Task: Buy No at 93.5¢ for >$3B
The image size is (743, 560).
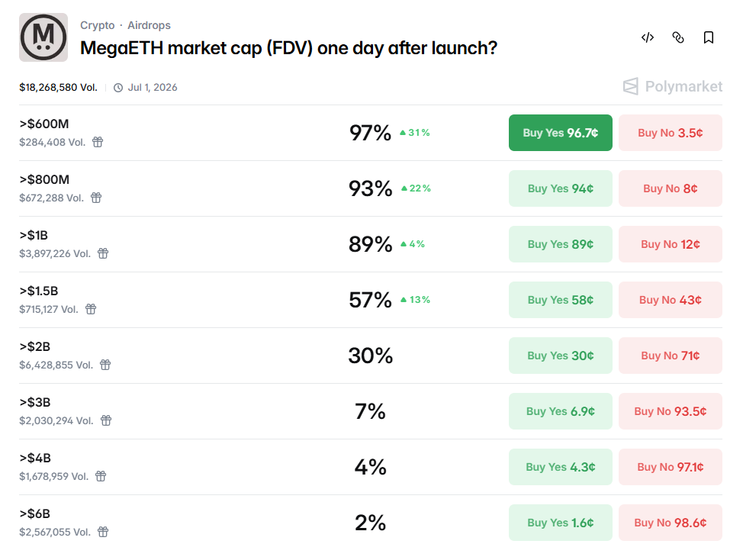Action: (670, 411)
